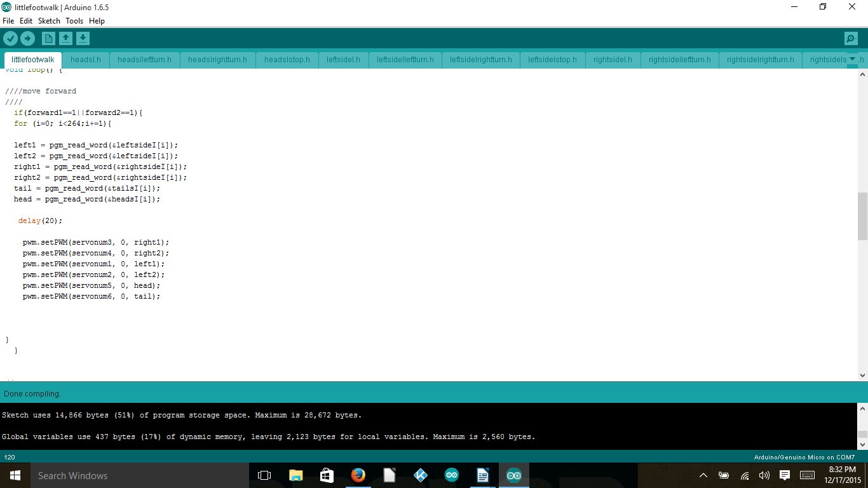Viewport: 868px width, 488px height.
Task: Click the 'for (i=0; i<264;i+=1){' line
Action: [62, 123]
